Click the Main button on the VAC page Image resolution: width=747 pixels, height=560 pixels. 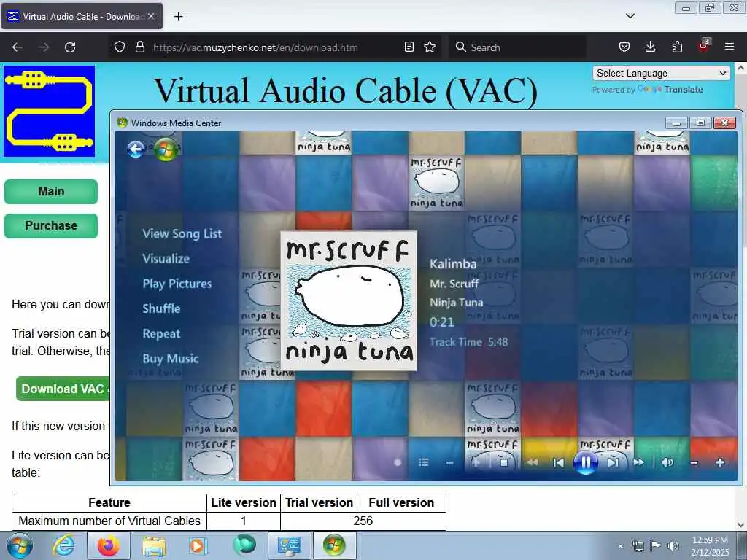51,192
